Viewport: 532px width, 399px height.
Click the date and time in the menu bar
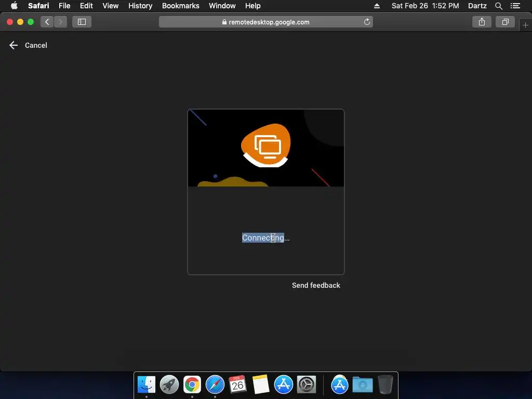pos(425,6)
